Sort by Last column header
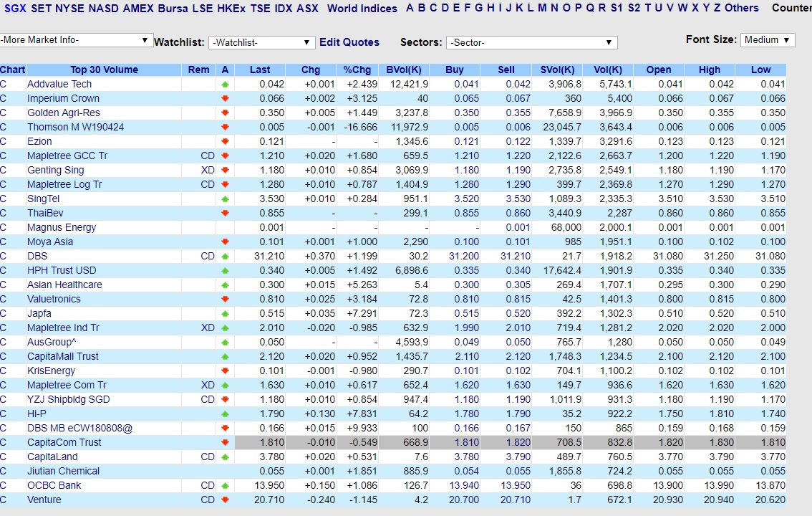The image size is (812, 516). tap(260, 70)
